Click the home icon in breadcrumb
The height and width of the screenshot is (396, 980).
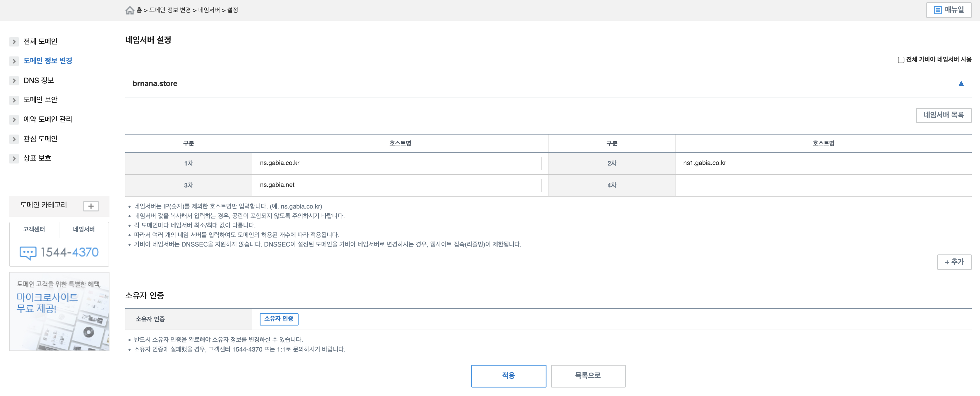tap(130, 10)
